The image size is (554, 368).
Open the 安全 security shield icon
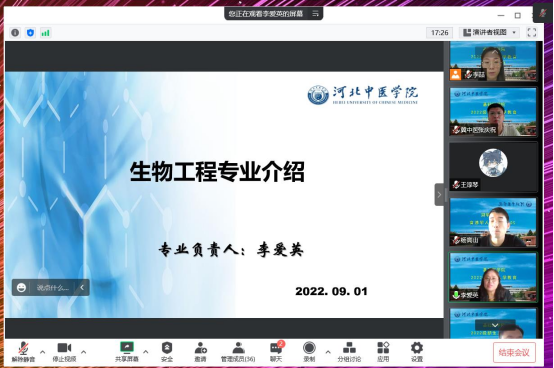click(x=167, y=351)
